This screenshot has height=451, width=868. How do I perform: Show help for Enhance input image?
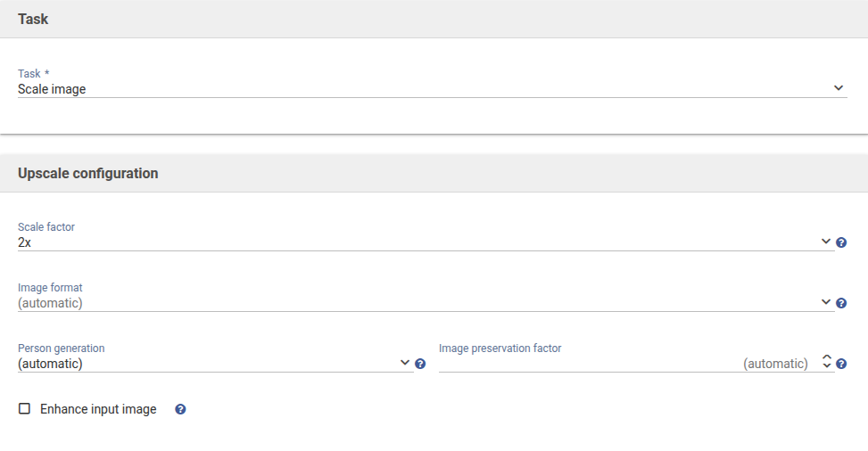[x=180, y=410]
